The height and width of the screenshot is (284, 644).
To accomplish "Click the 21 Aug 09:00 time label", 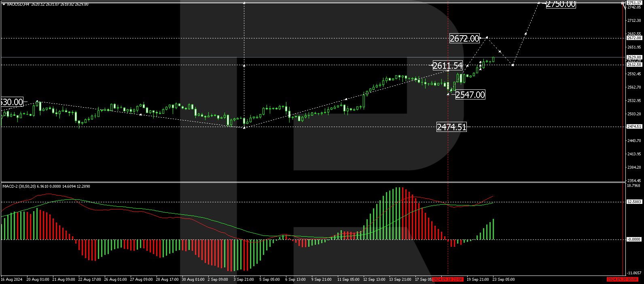I will click(64, 280).
